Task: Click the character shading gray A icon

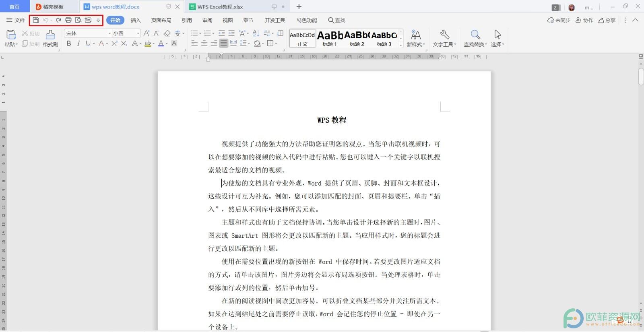Action: point(174,43)
